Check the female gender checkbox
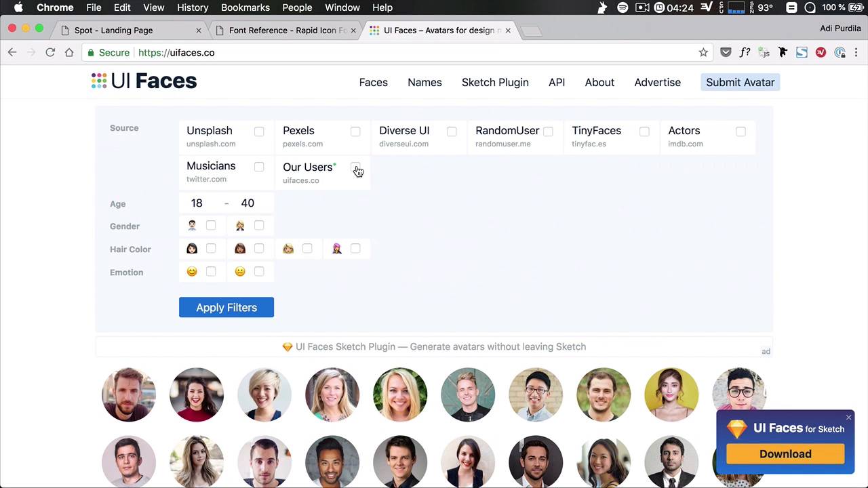 tap(259, 225)
